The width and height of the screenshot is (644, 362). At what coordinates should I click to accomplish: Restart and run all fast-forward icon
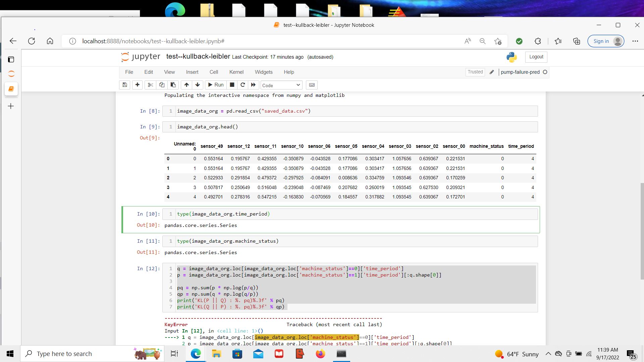pos(253,85)
